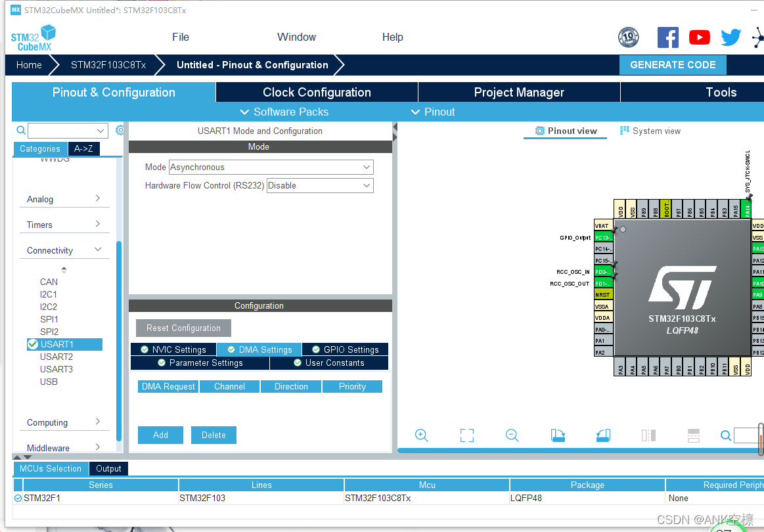Select I2C1 in Connectivity list
764x532 pixels.
(x=48, y=294)
